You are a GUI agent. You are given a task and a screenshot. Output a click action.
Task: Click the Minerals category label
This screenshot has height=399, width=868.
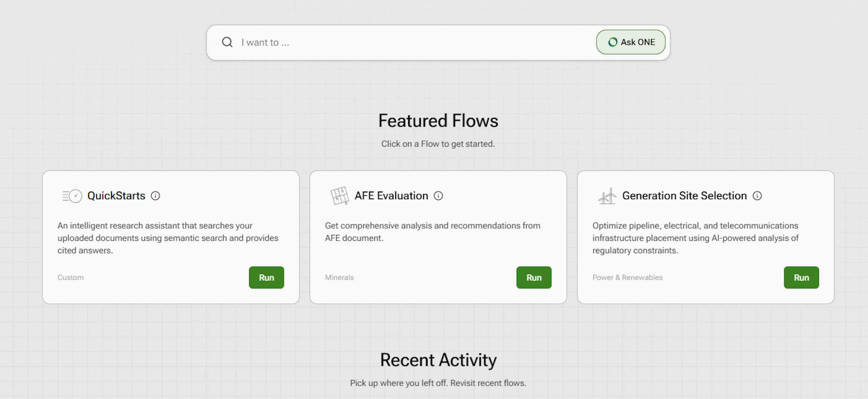(x=339, y=277)
